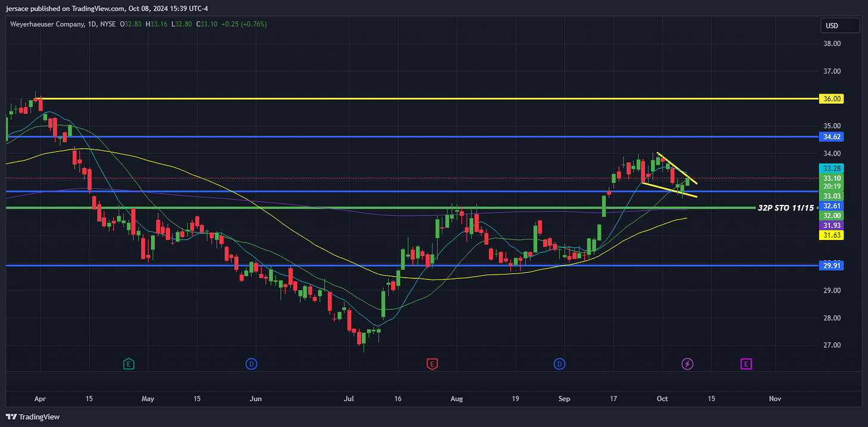Click the Jun date axis label
868x427 pixels.
[x=256, y=398]
